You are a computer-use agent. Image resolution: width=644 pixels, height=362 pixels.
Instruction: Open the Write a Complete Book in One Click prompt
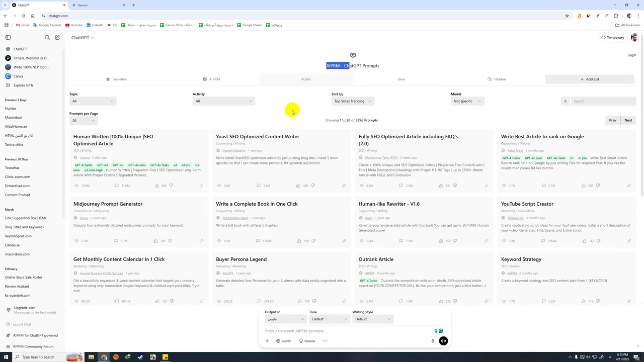[x=257, y=204]
